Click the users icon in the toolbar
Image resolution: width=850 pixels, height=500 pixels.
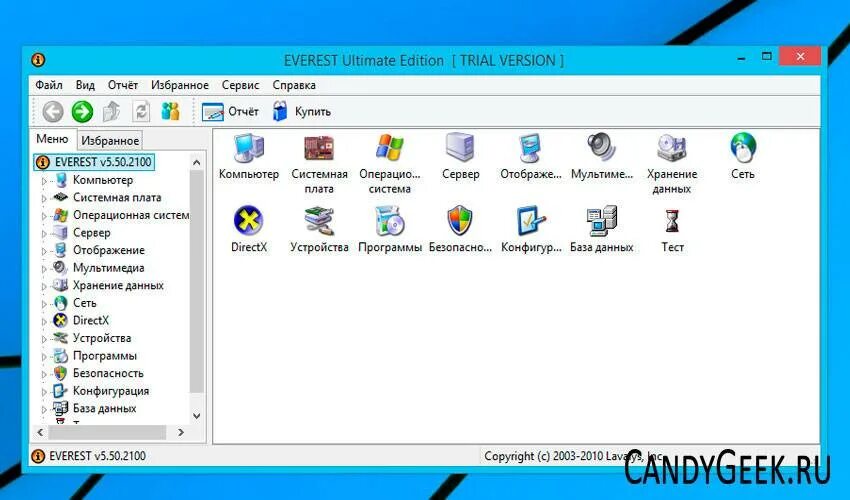(170, 112)
